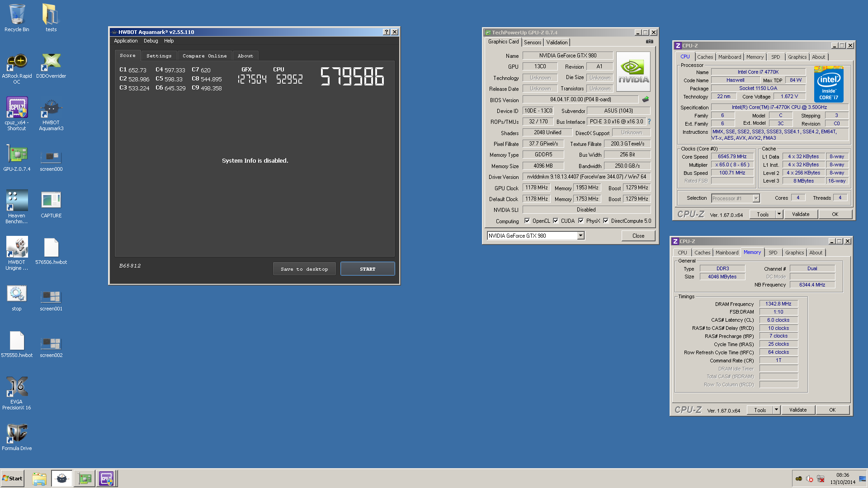The image size is (868, 488).
Task: Open Debug menu in Aquamark3
Action: (151, 41)
